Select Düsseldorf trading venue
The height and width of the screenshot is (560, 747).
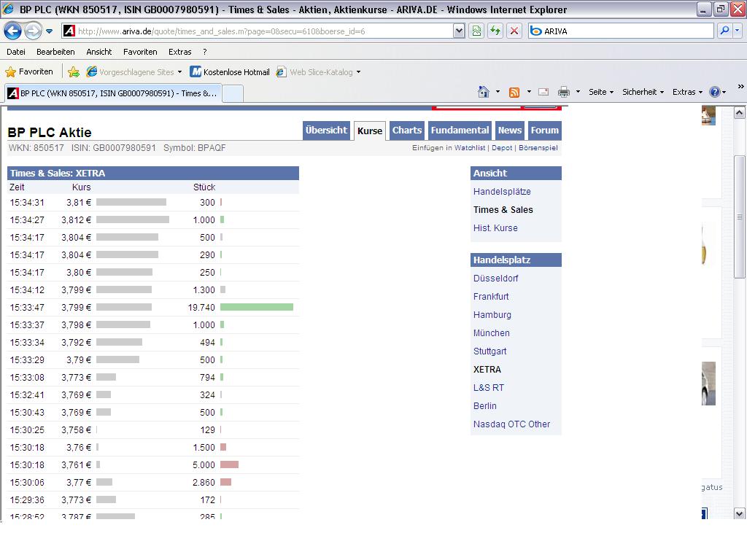click(495, 279)
